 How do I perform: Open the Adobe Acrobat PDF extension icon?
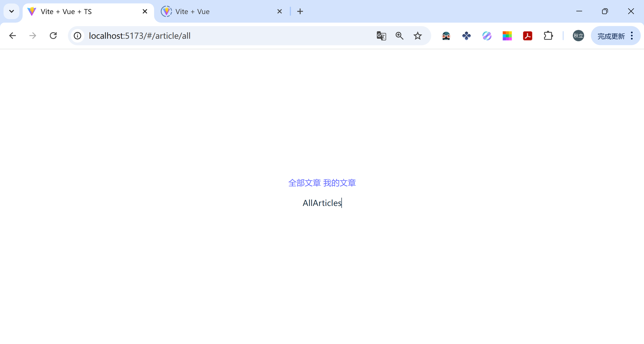click(x=528, y=36)
